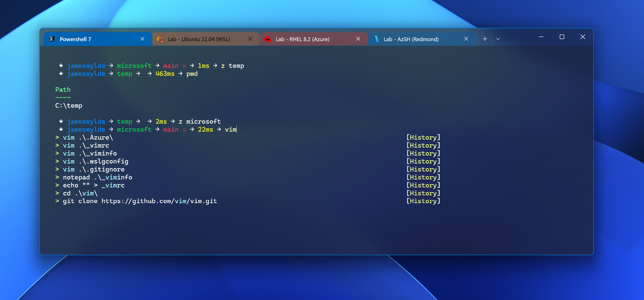Close the Lab - RHEL 8.2 (Azure) tab
The image size is (644, 300).
tap(358, 39)
